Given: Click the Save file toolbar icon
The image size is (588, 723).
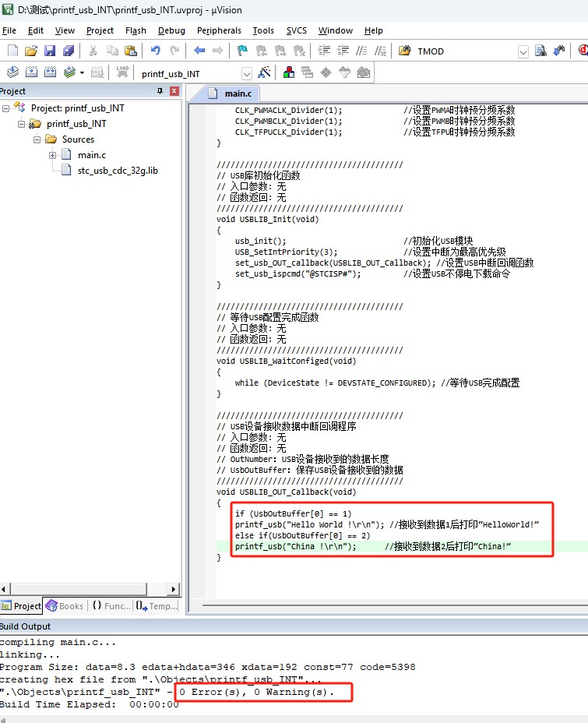Looking at the screenshot, I should pos(50,51).
